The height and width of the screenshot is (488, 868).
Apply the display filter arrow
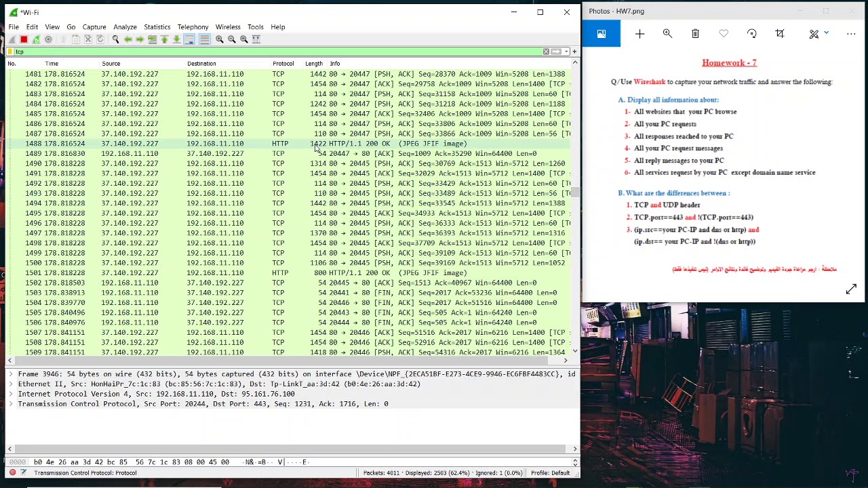pos(556,52)
